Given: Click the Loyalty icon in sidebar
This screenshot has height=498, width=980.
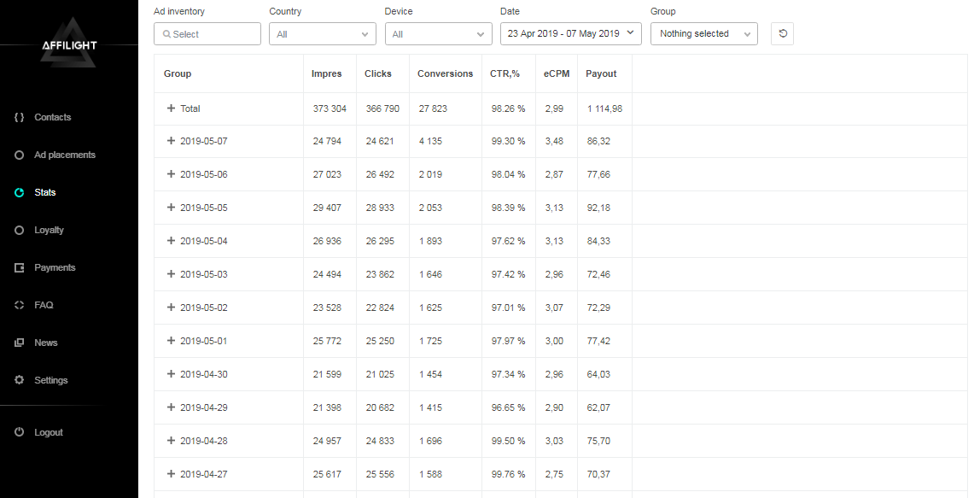Looking at the screenshot, I should point(19,230).
